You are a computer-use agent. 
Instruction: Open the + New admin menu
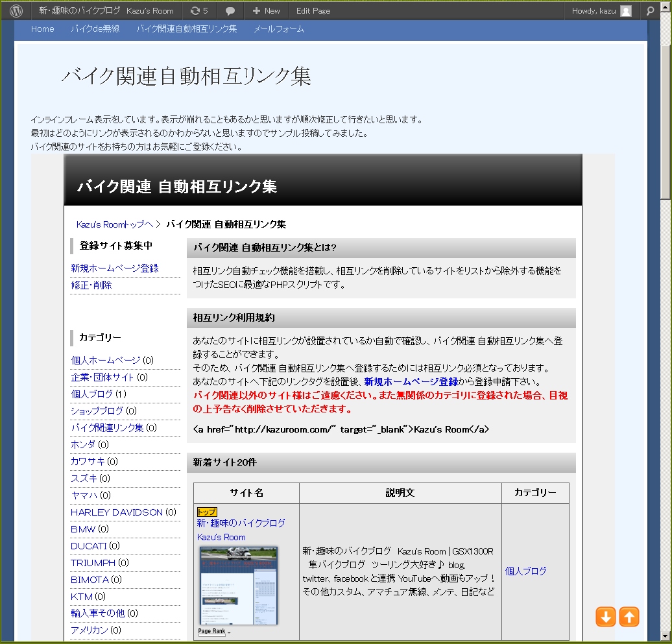tap(266, 11)
